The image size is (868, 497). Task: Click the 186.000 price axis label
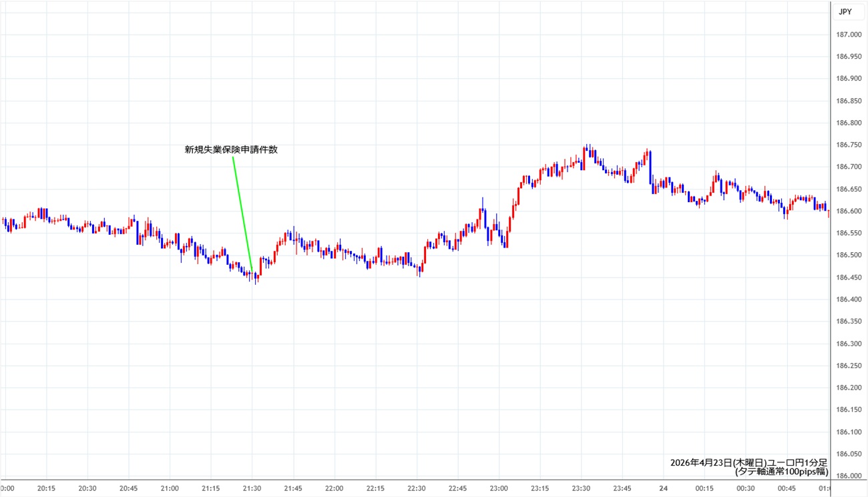(849, 476)
